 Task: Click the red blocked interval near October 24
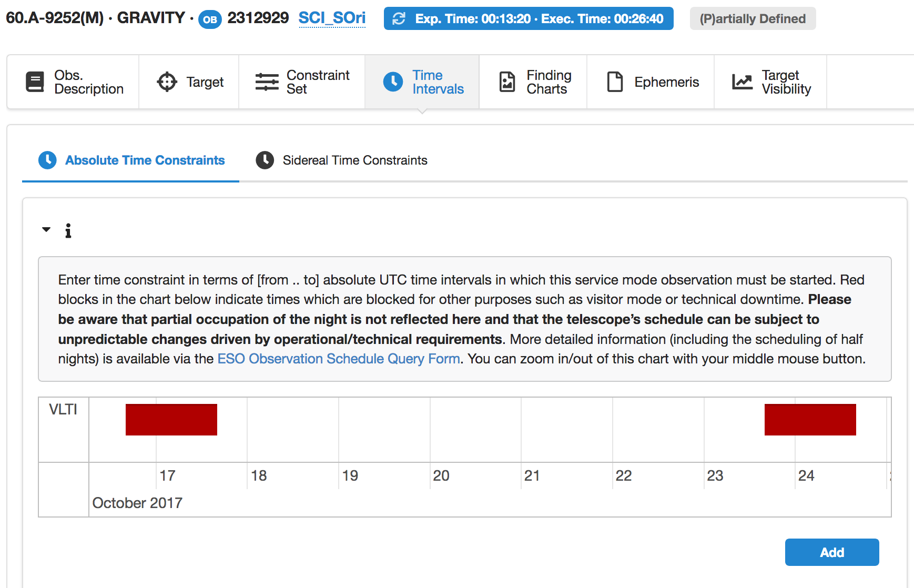tap(810, 420)
